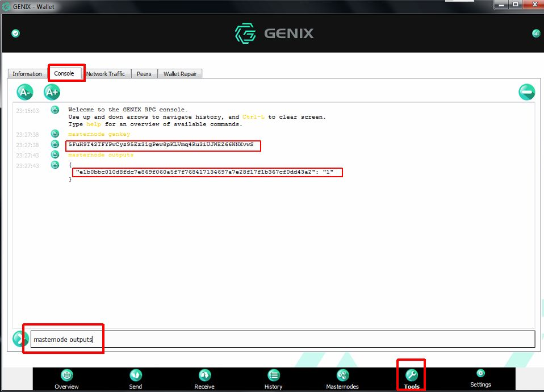Open the Peers tab
Screen dimensions: 544x392
tap(144, 74)
